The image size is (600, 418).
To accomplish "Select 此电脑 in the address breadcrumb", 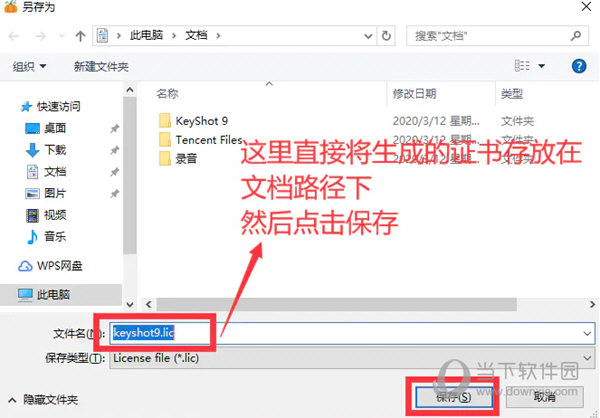I will [147, 36].
